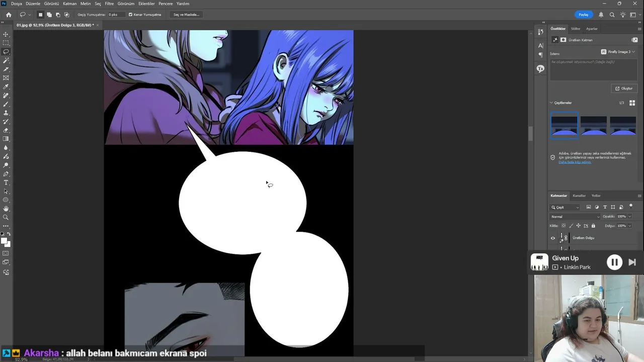
Task: Open the Character panel icon
Action: pyautogui.click(x=541, y=45)
